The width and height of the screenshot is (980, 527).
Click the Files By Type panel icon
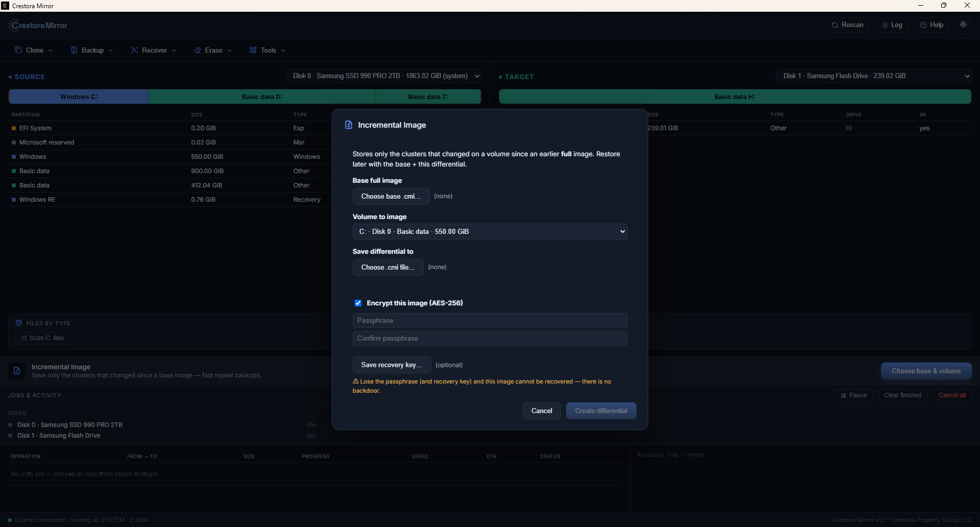pos(19,323)
